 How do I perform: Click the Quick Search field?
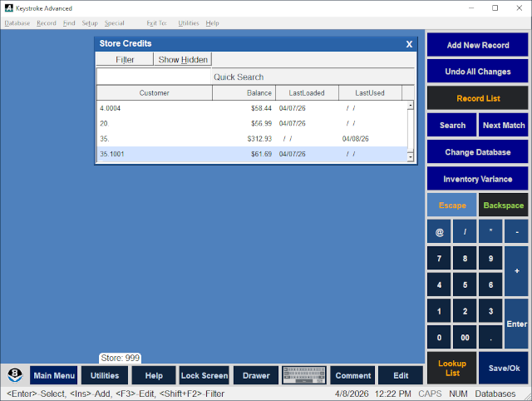pyautogui.click(x=255, y=77)
